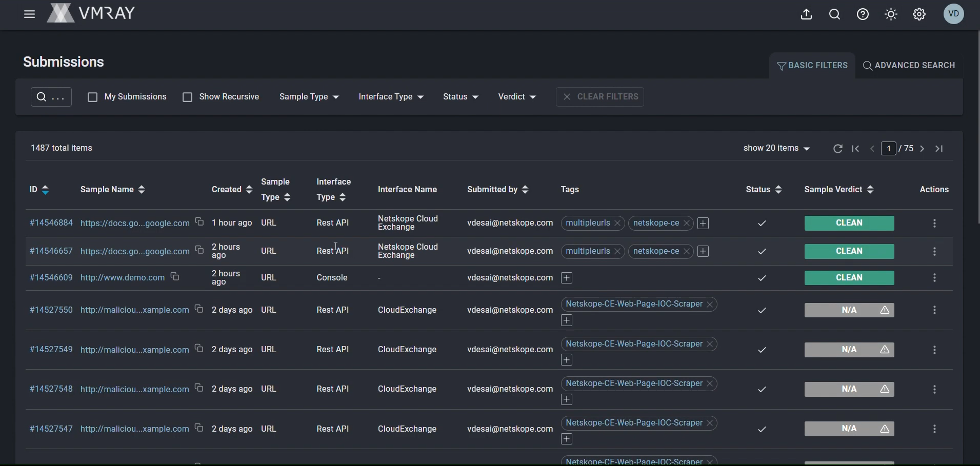Open actions menu for submission #14527548

[x=935, y=390]
